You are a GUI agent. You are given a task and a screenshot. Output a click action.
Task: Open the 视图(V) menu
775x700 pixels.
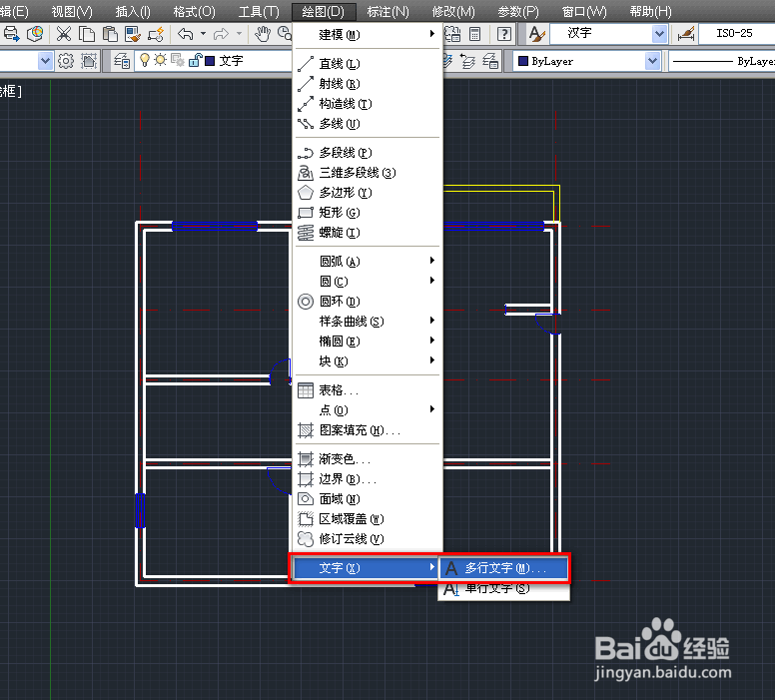pos(72,11)
